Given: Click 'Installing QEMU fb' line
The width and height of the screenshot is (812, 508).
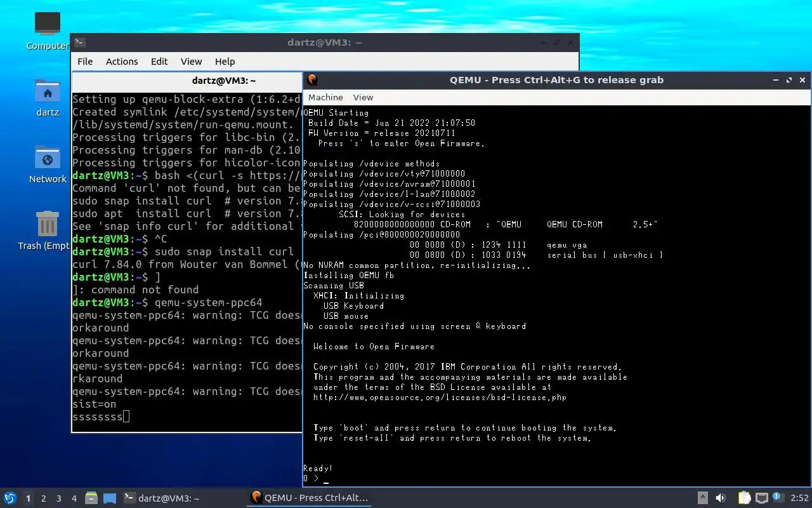Looking at the screenshot, I should tap(348, 276).
